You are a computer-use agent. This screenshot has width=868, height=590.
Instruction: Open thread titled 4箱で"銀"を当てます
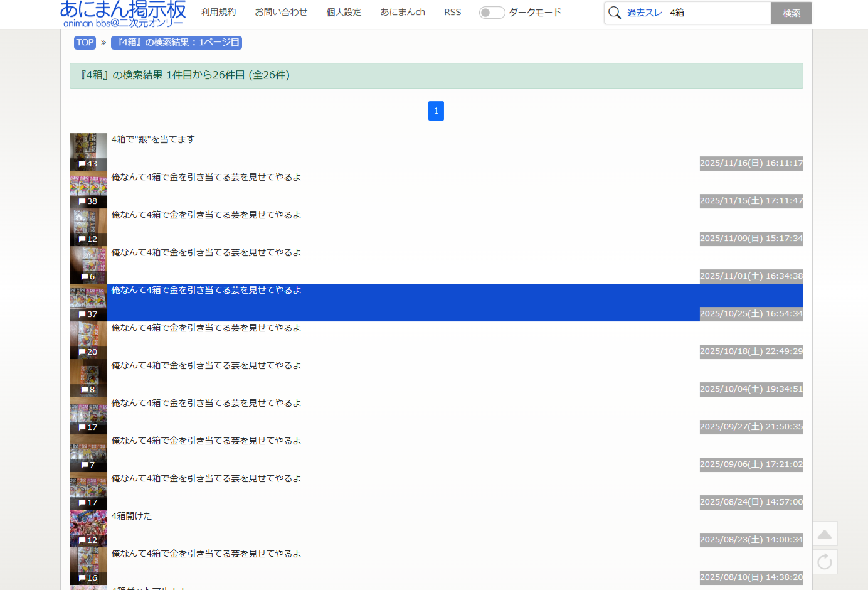pyautogui.click(x=153, y=139)
